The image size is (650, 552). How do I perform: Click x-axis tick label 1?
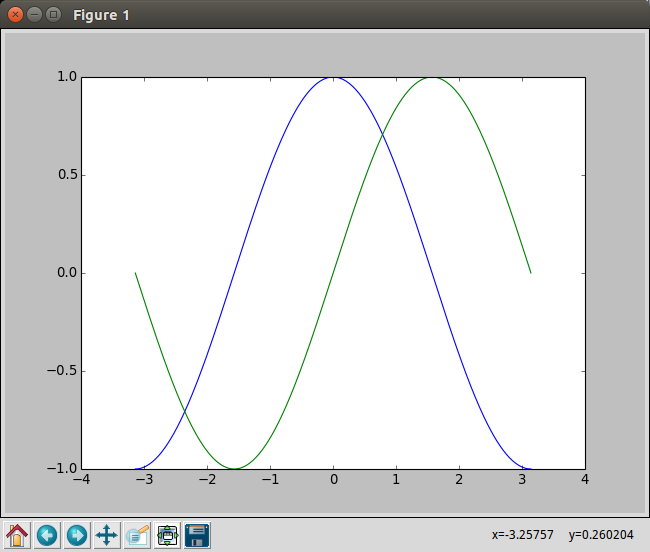396,479
